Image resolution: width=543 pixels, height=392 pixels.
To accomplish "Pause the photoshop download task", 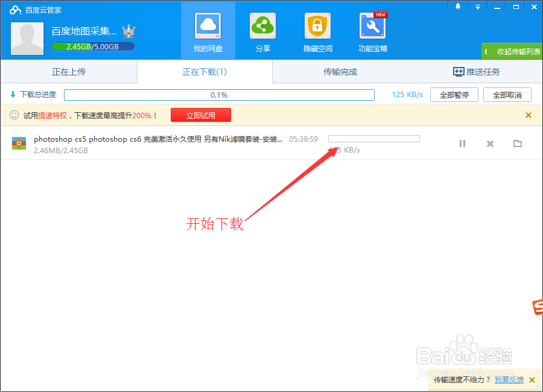I will pos(462,144).
